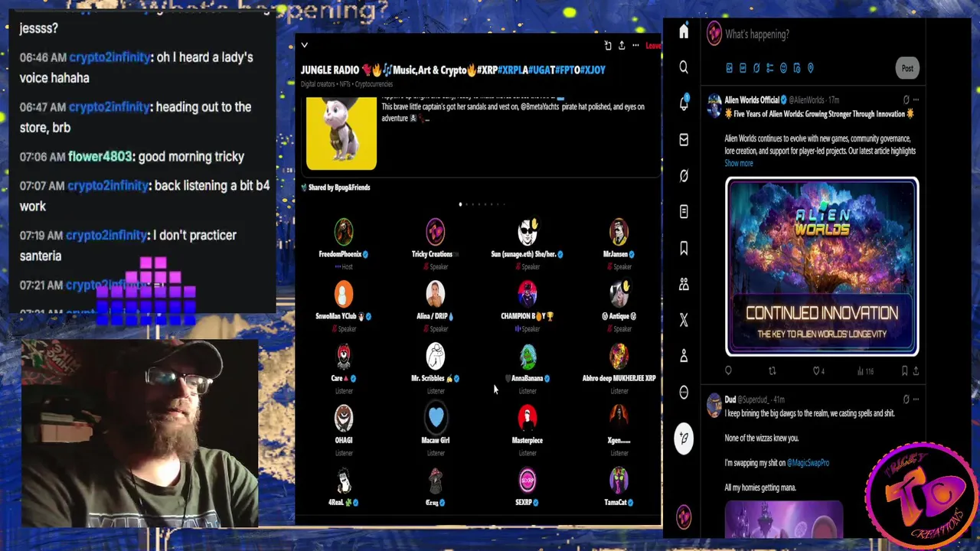This screenshot has height=551, width=980.
Task: Open Masterpiece listener avatar
Action: click(x=528, y=418)
